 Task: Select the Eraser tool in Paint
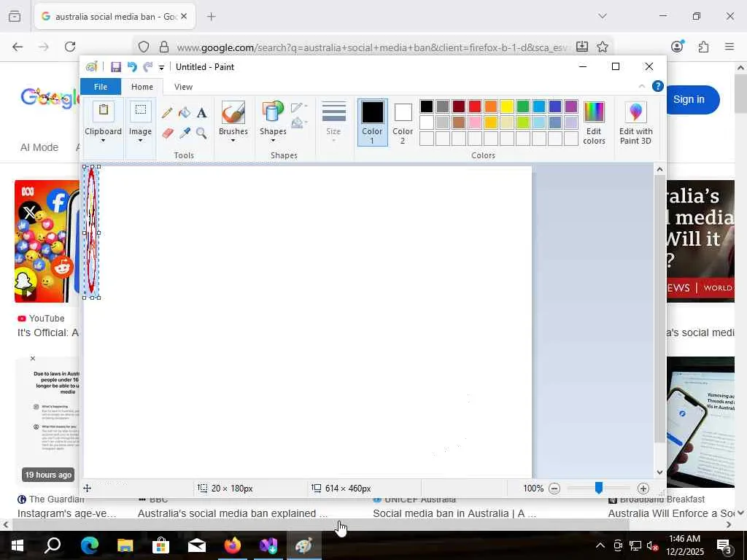pyautogui.click(x=168, y=133)
